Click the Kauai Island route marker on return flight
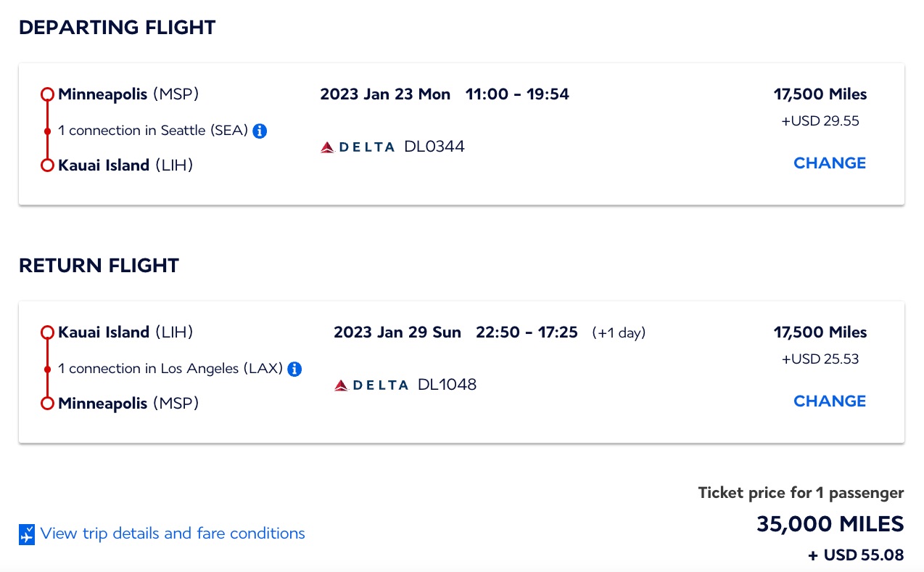This screenshot has width=924, height=572. [x=47, y=332]
